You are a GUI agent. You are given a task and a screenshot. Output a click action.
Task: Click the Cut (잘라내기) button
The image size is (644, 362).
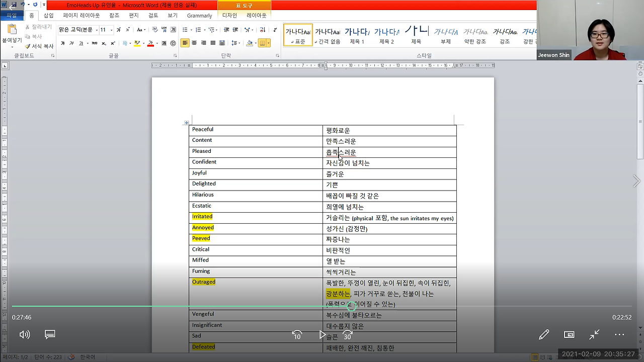(x=38, y=27)
